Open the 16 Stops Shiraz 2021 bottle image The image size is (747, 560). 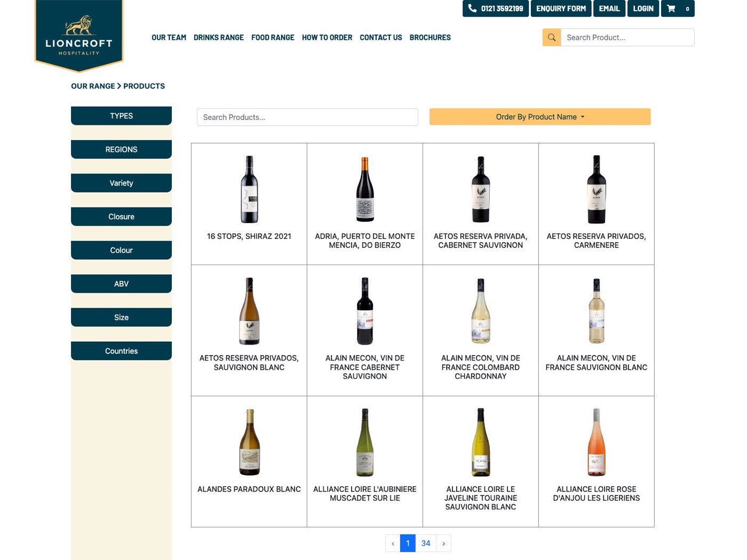click(249, 189)
